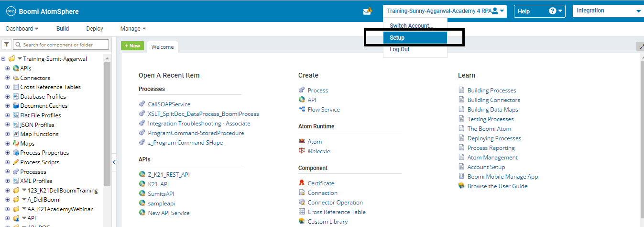Click the Connector Operation gear icon

tap(302, 202)
